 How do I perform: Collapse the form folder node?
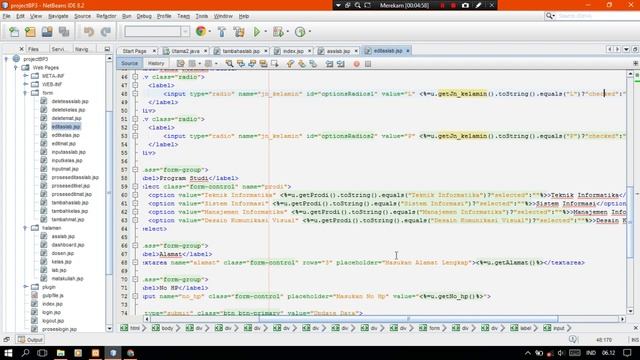(25, 93)
